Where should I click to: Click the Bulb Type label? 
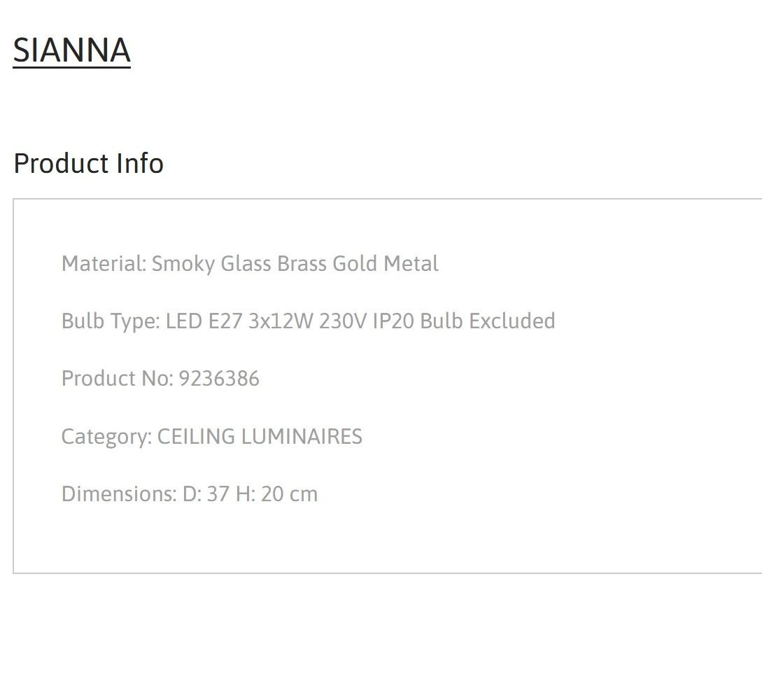click(x=111, y=321)
